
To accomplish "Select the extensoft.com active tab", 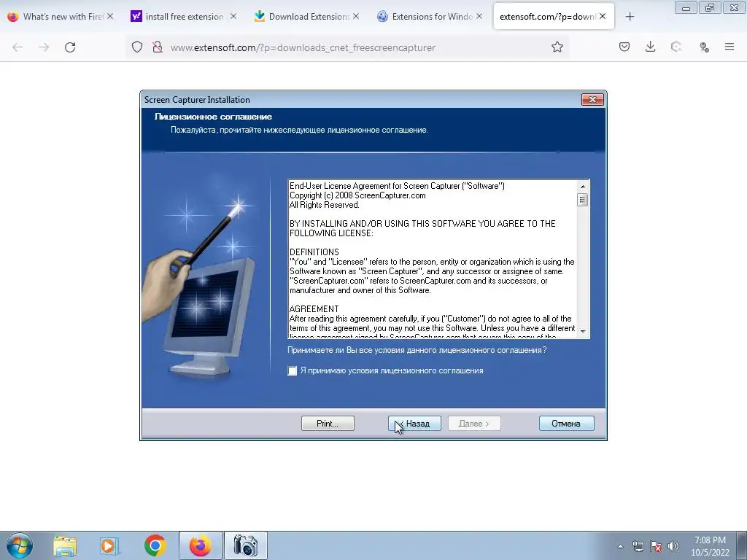I will 547,17.
